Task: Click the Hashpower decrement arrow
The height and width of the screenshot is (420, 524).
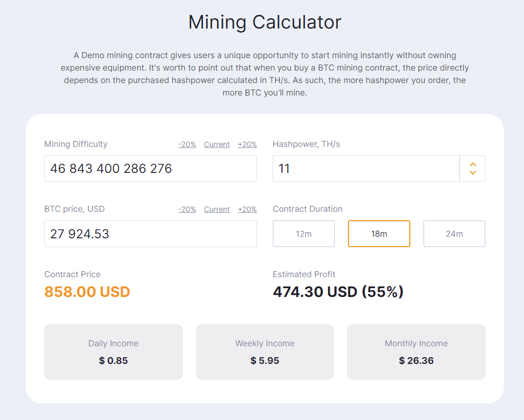Action: pyautogui.click(x=472, y=172)
